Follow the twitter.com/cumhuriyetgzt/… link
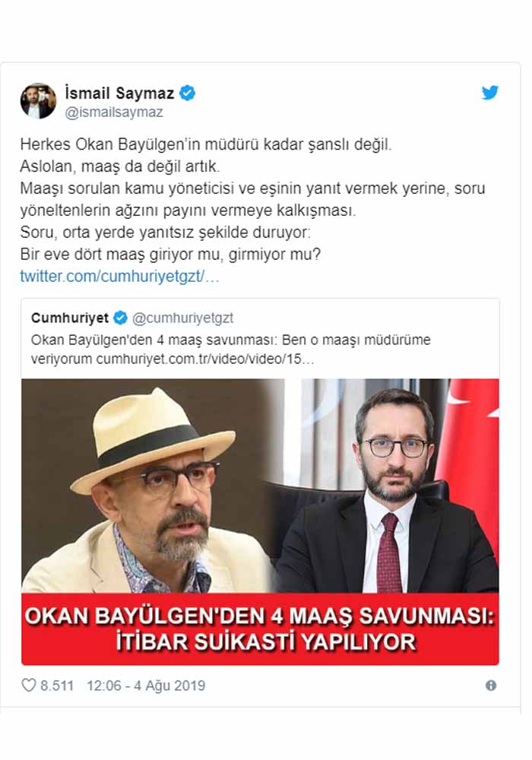Viewport: 532px width, 760px height. pos(119,277)
